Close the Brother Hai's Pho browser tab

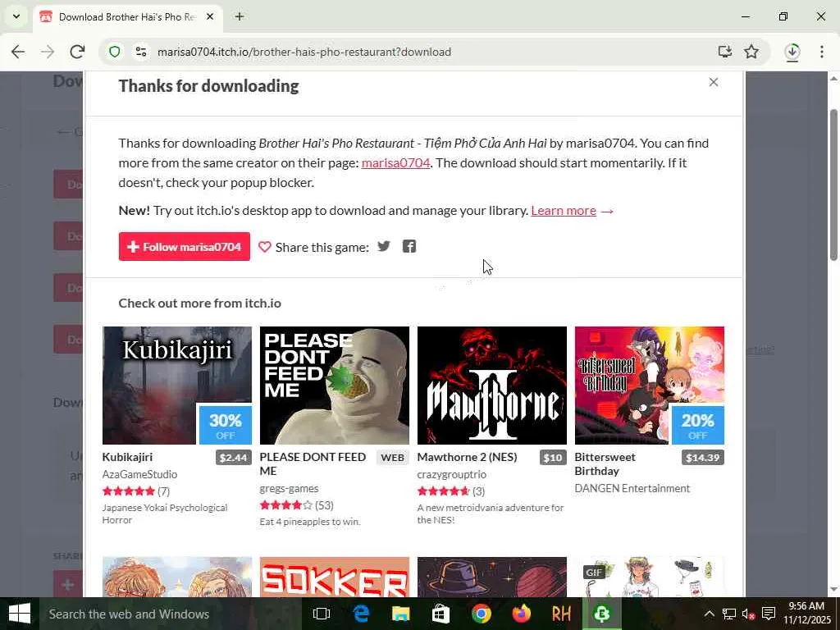211,17
